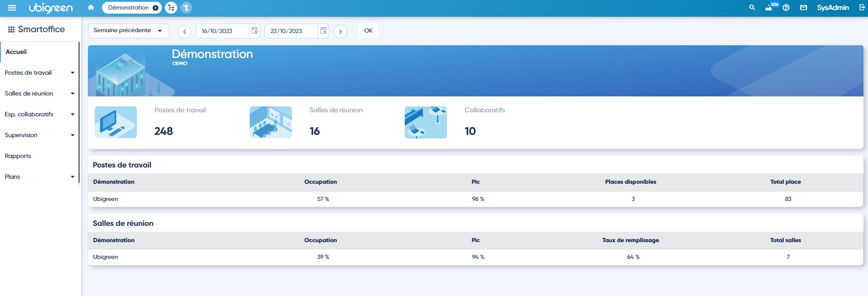Open the Semaine précédente period dropdown

[128, 31]
